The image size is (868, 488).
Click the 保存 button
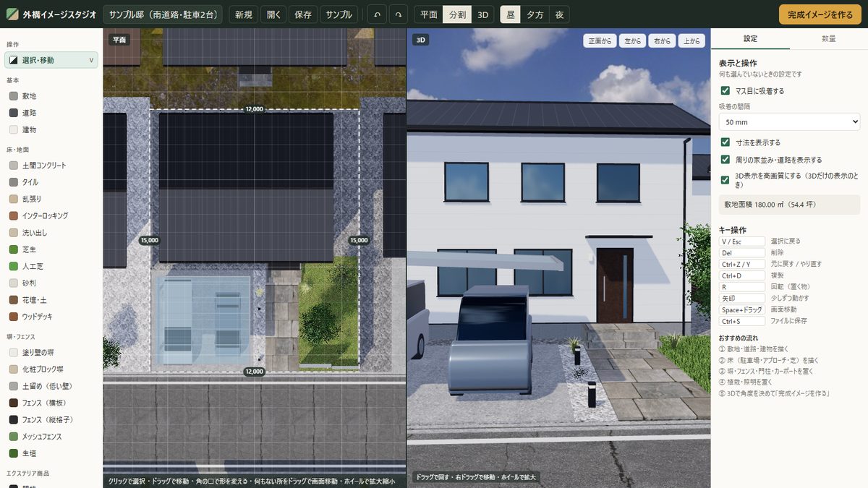click(303, 14)
